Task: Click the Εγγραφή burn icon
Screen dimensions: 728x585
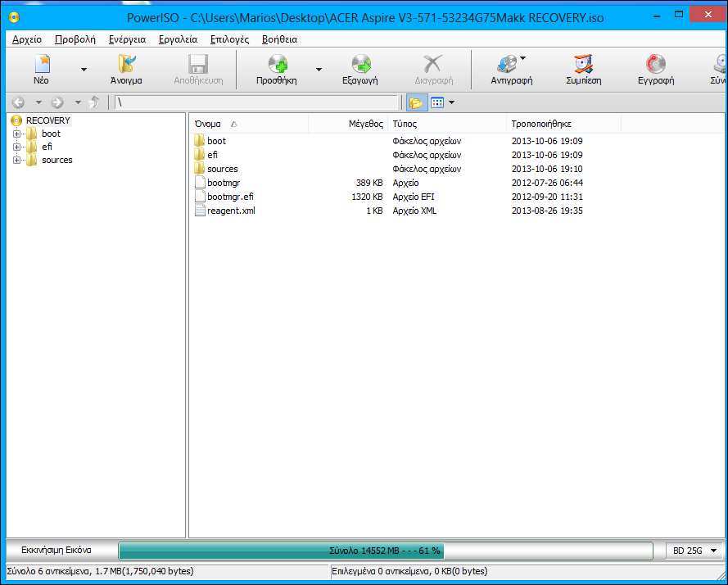Action: pos(656,64)
